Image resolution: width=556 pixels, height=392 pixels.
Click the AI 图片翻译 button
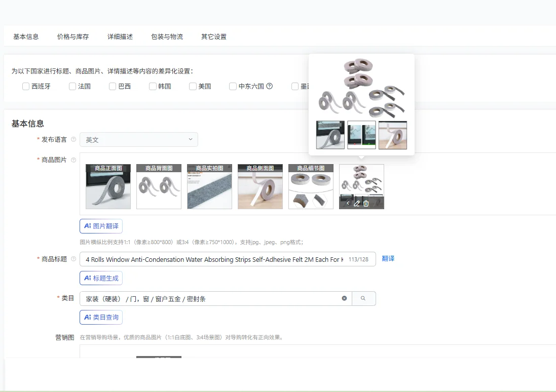click(x=101, y=226)
